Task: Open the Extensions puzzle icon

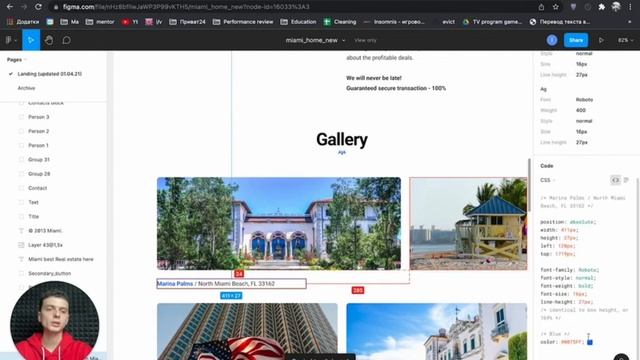Action: click(x=602, y=7)
